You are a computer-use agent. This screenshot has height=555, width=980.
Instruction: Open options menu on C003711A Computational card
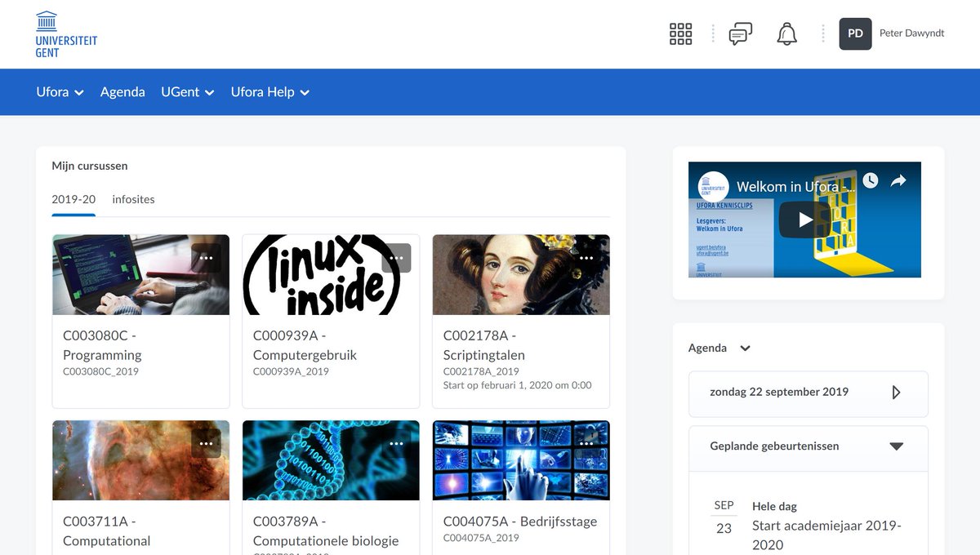pyautogui.click(x=206, y=443)
